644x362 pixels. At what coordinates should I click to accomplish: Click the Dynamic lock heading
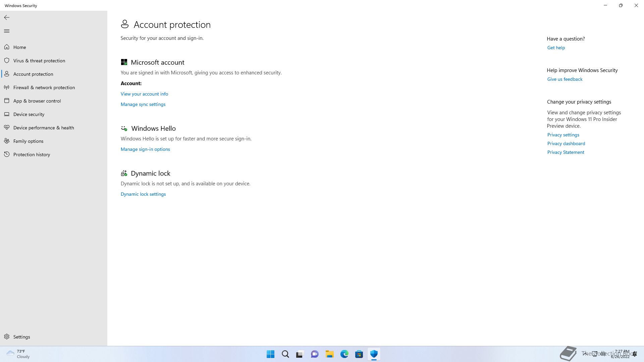click(x=150, y=173)
